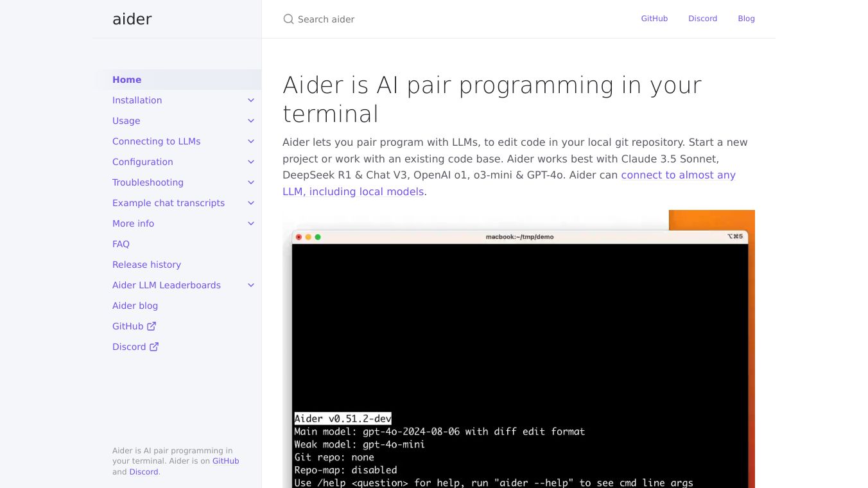Viewport: 868px width, 488px height.
Task: Open the GitHub external link icon in sidebar
Action: (152, 326)
